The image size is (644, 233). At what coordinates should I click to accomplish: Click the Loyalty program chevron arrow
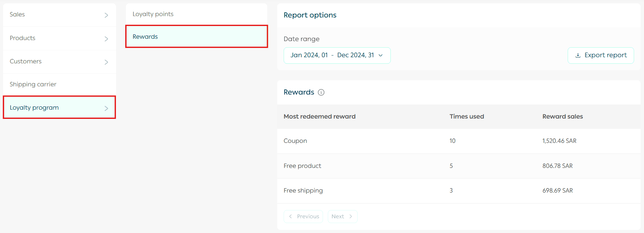tap(106, 108)
